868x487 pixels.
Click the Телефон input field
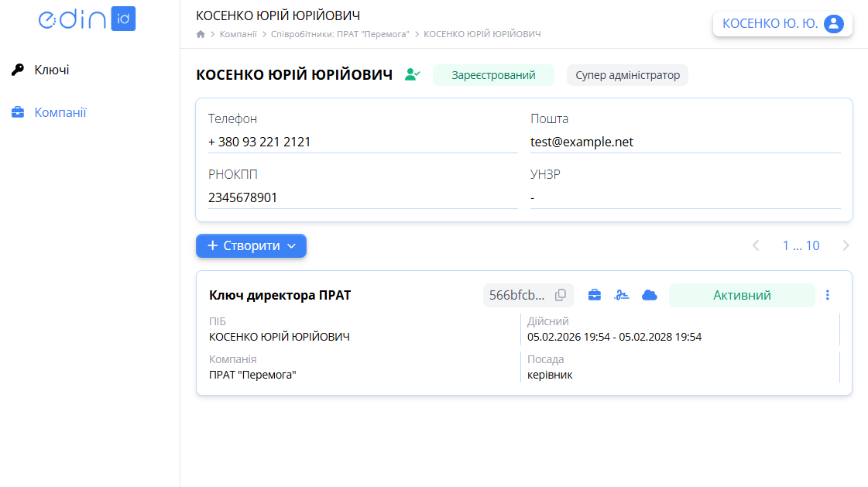pos(310,142)
